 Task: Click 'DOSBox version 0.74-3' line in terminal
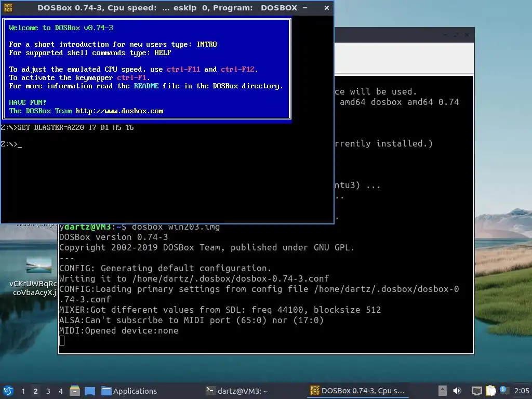coord(114,237)
